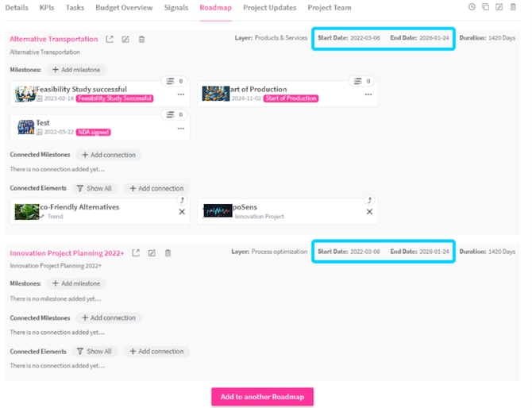This screenshot has width=532, height=408.
Task: Go to Budget Overview tab
Action: [124, 7]
